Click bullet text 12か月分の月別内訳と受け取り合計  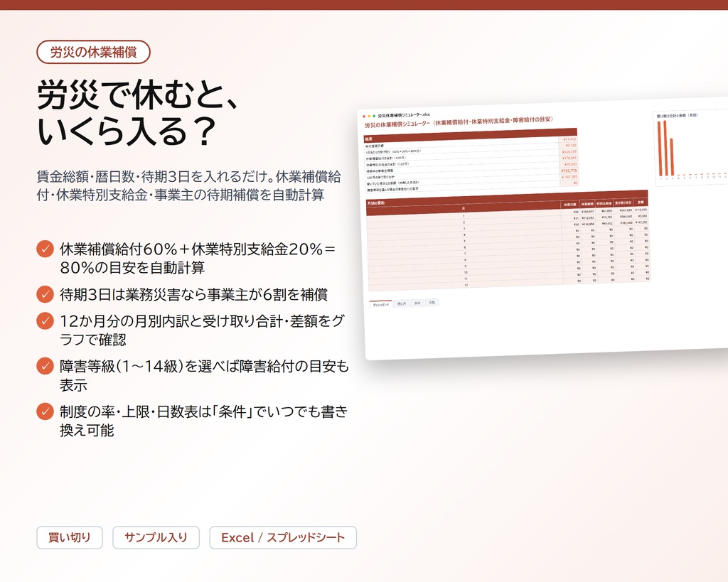tap(202, 330)
